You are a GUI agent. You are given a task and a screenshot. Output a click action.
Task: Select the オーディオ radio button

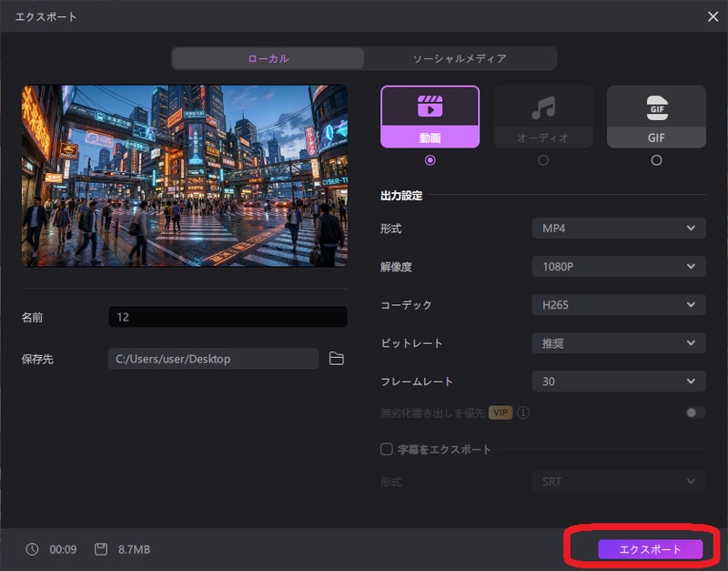(543, 160)
